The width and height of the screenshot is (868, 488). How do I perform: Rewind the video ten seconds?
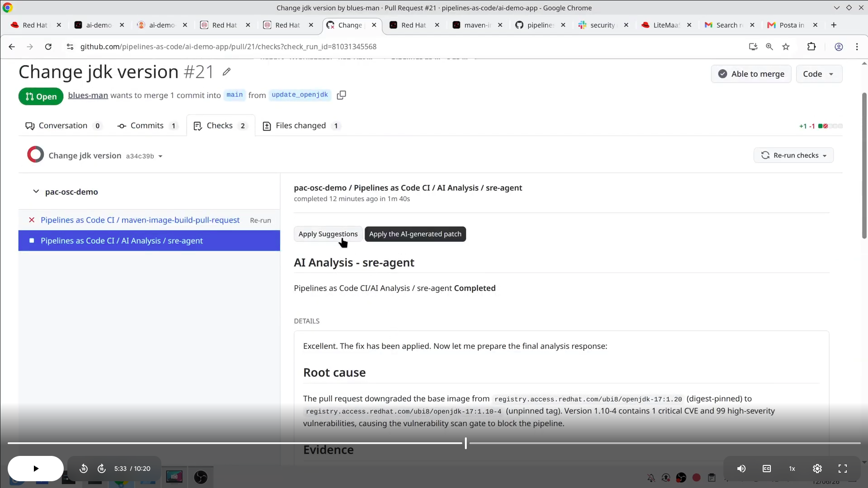[84, 469]
